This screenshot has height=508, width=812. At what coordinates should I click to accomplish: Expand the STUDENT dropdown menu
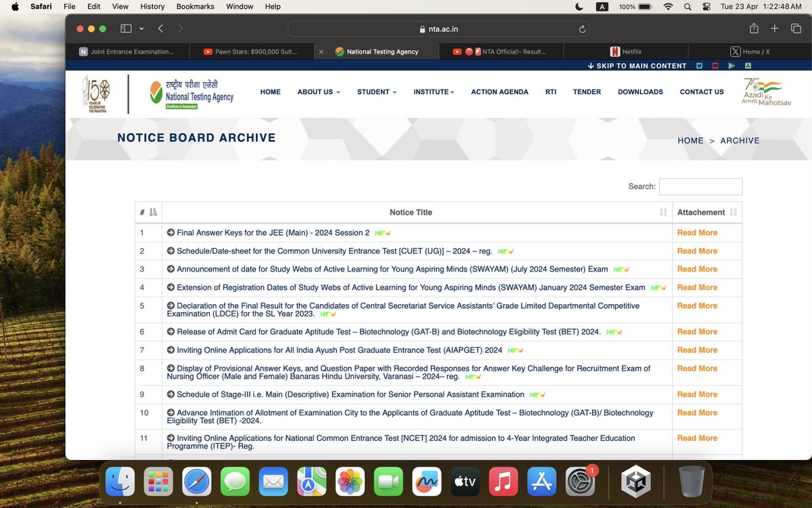[377, 92]
